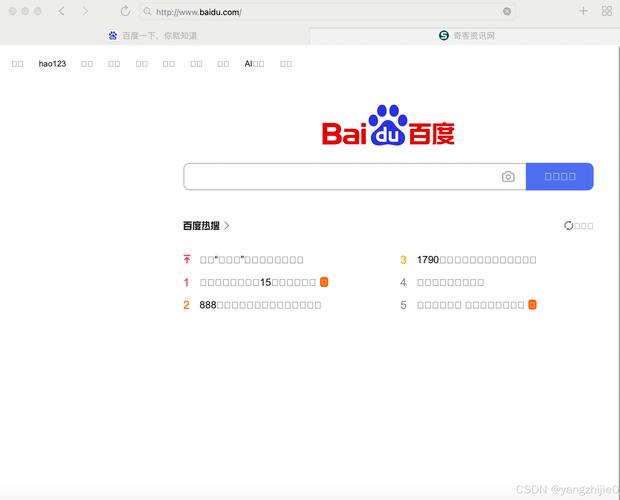Open a new tab with the plus icon
The height and width of the screenshot is (500, 620).
583,11
